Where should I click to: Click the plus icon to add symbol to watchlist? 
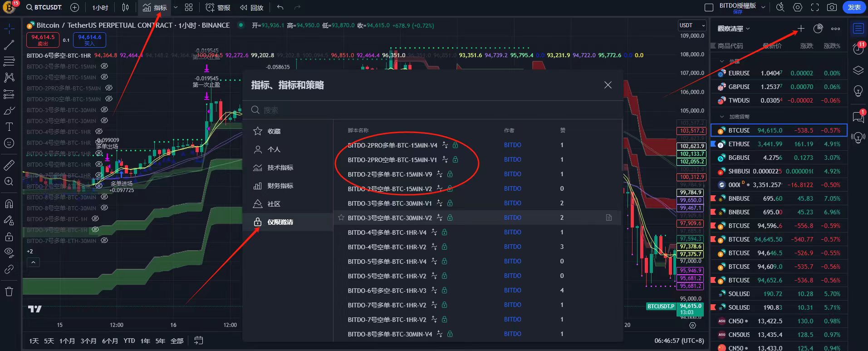(x=801, y=29)
